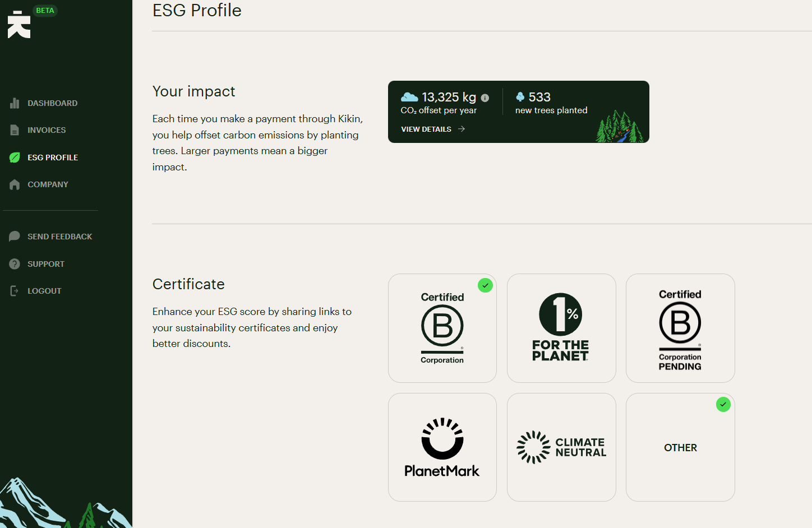Select the 1% For The Planet card
812x528 pixels.
[x=561, y=328]
